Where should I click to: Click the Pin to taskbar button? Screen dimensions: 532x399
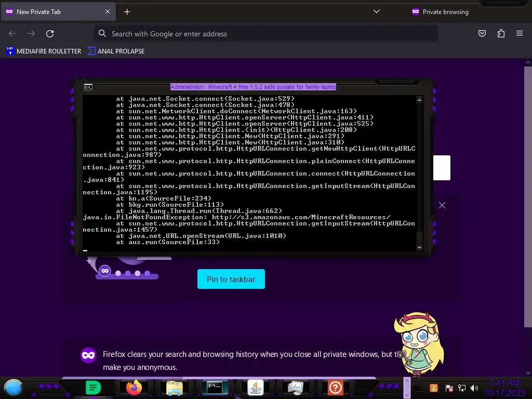(x=231, y=279)
